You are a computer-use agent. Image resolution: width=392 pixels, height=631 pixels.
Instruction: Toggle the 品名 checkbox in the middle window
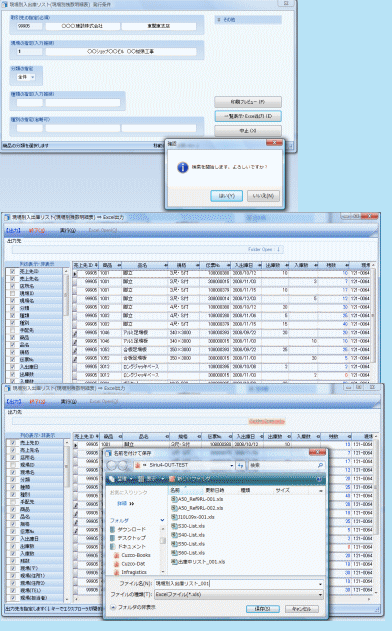click(x=13, y=345)
